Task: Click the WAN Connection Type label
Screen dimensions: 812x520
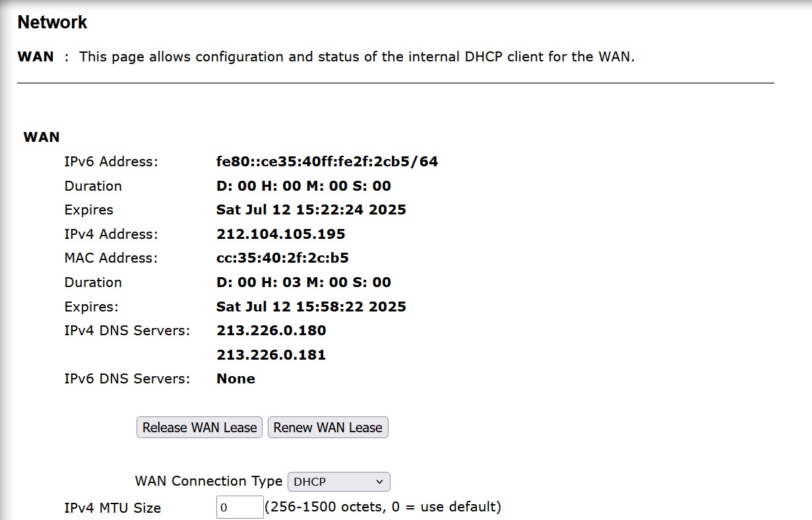Action: pos(208,481)
